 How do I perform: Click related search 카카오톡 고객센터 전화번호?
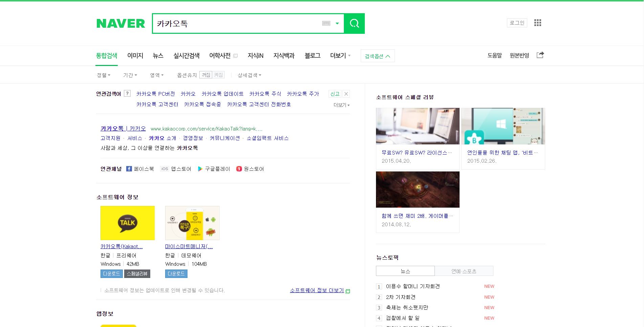(259, 104)
